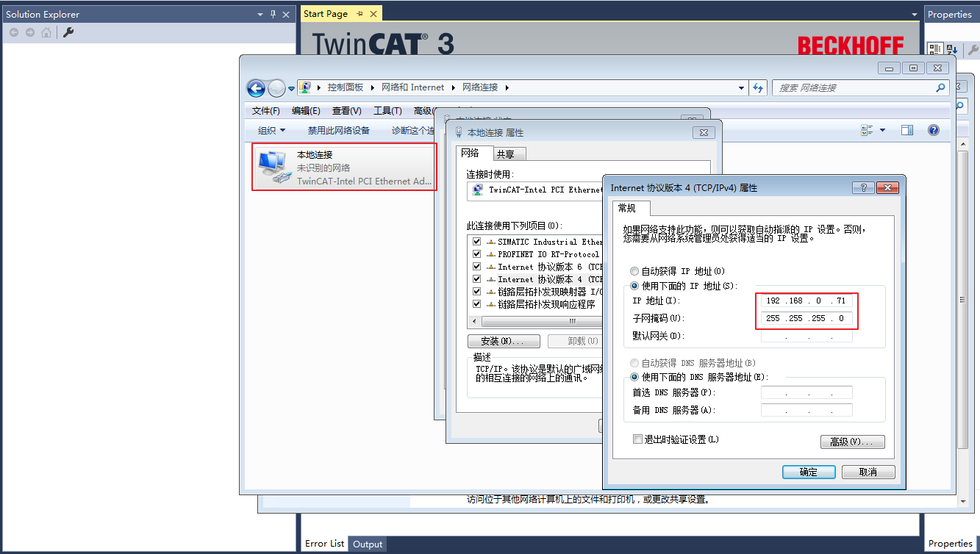
Task: Pin the Start Page tab
Action: (360, 13)
